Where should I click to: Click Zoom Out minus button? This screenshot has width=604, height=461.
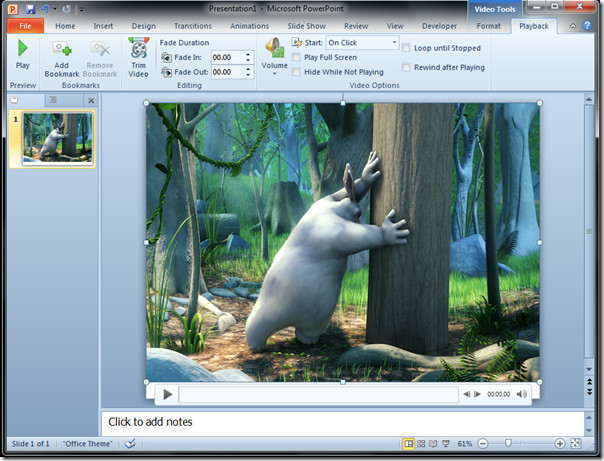482,444
